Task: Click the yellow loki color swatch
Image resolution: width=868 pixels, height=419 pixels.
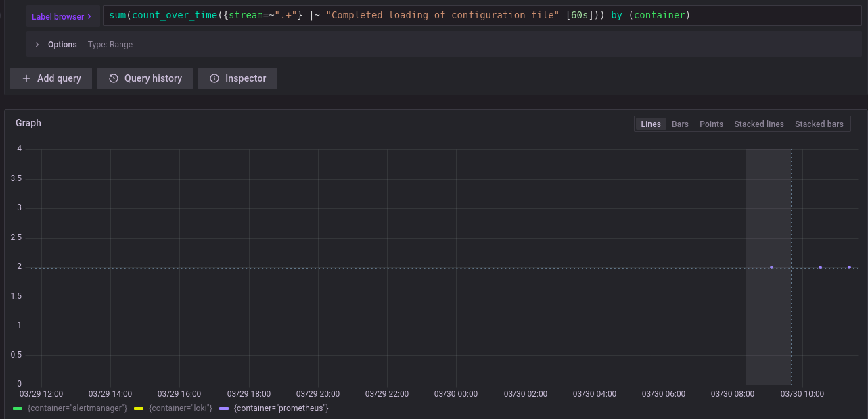Action: click(x=139, y=408)
